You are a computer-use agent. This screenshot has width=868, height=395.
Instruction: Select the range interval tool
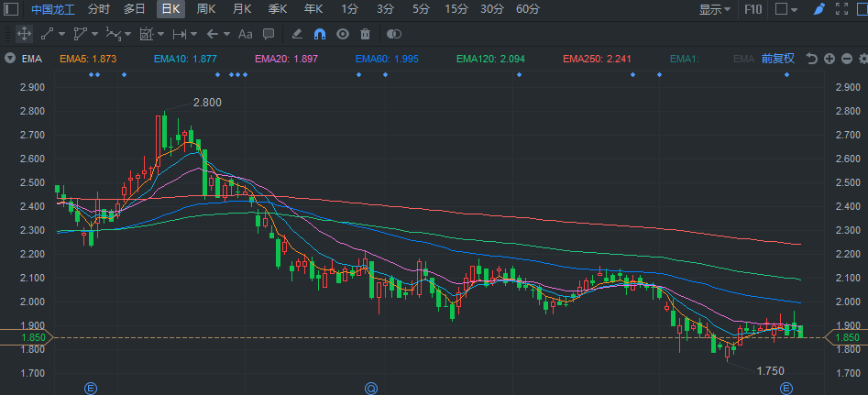[x=180, y=34]
